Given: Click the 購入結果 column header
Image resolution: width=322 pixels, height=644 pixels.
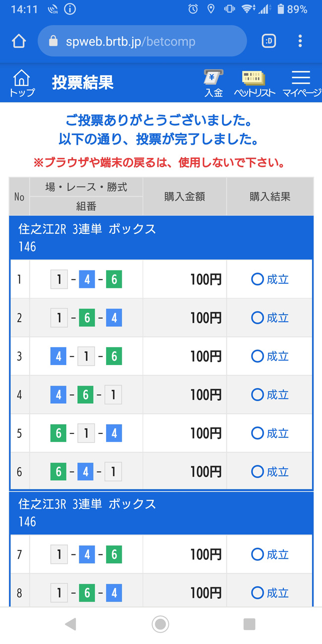Looking at the screenshot, I should [269, 197].
